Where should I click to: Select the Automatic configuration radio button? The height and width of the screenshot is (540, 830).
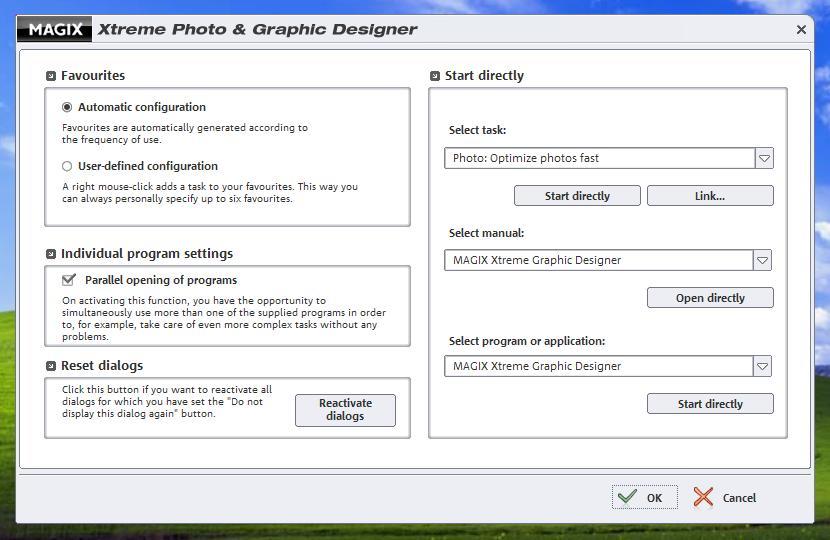pos(67,107)
